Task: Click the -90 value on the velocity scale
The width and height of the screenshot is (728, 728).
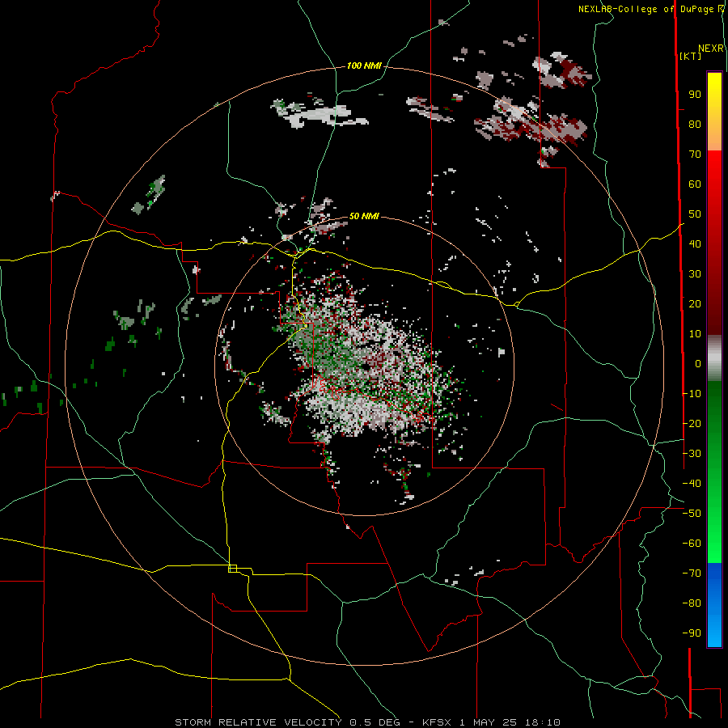Action: click(692, 633)
